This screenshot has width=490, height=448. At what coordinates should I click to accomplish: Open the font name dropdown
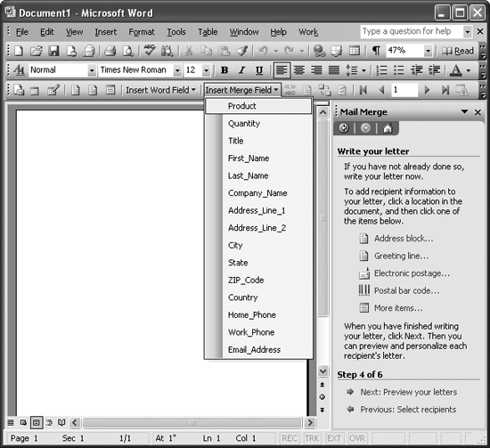[x=177, y=70]
